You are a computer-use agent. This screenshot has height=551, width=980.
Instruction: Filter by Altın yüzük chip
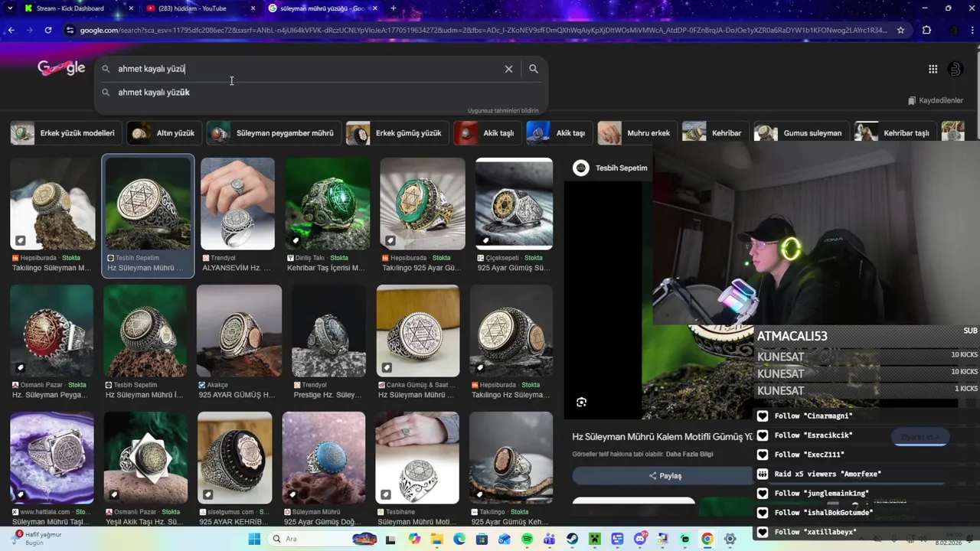[x=164, y=133]
